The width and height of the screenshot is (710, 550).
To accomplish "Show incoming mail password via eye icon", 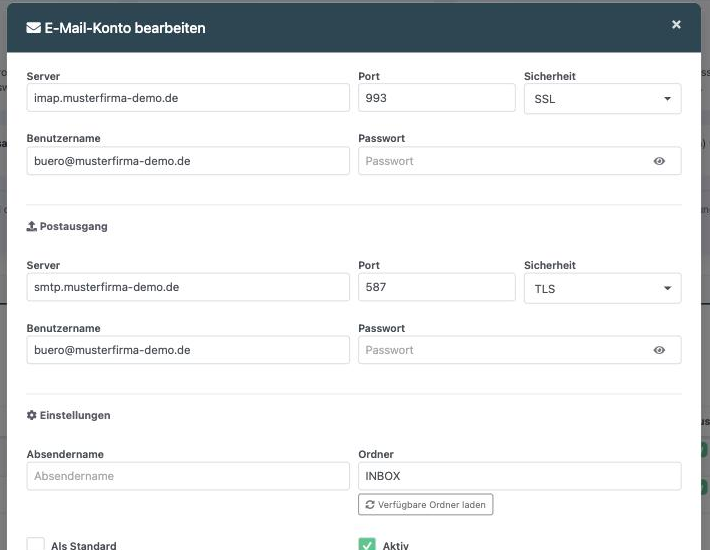I will pyautogui.click(x=659, y=161).
